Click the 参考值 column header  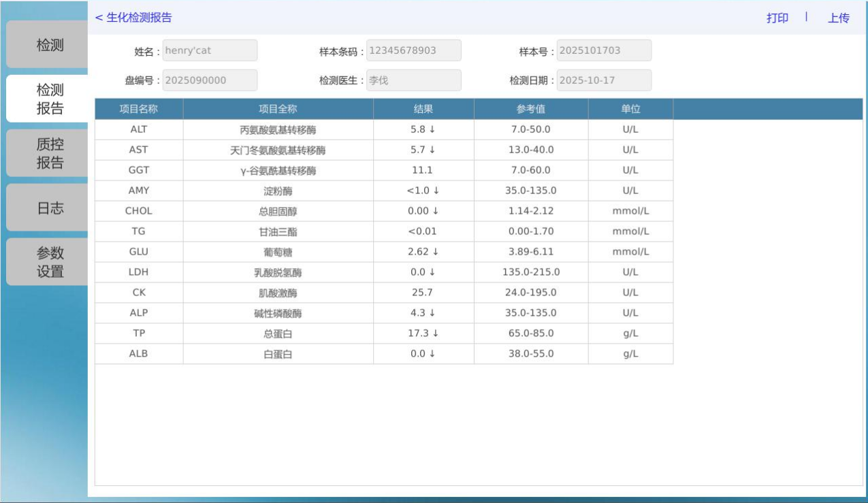pyautogui.click(x=531, y=109)
